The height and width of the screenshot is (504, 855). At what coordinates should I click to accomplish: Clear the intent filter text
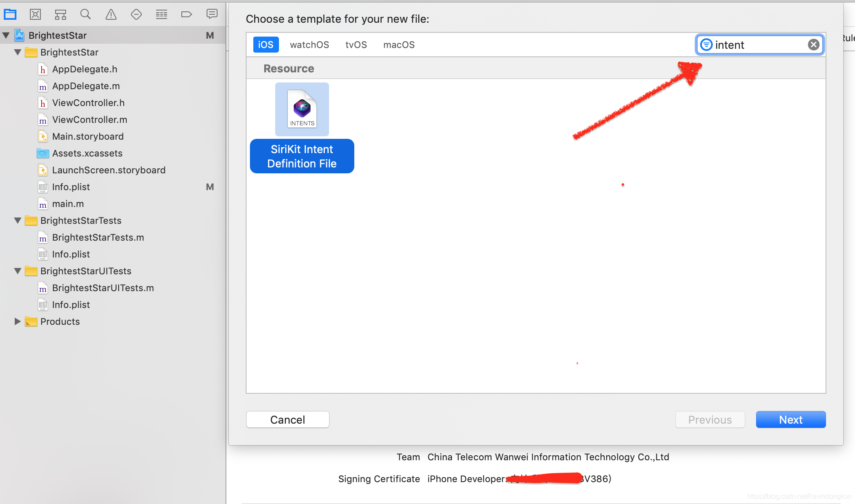coord(813,45)
